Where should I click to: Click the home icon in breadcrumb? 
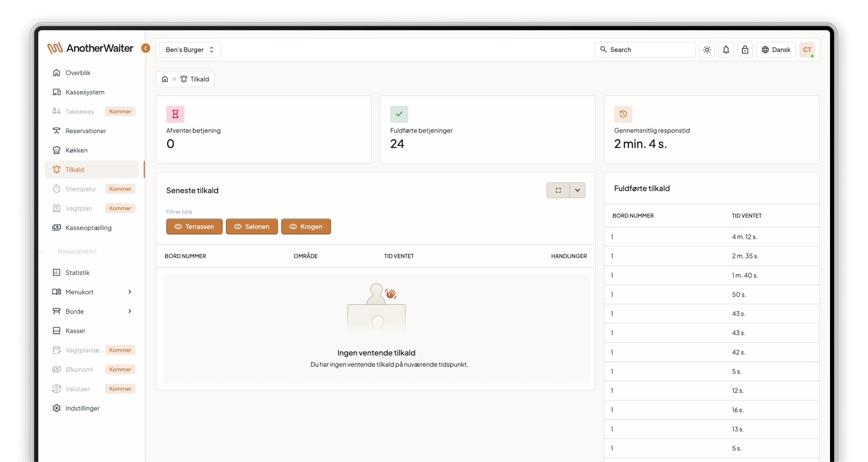165,79
